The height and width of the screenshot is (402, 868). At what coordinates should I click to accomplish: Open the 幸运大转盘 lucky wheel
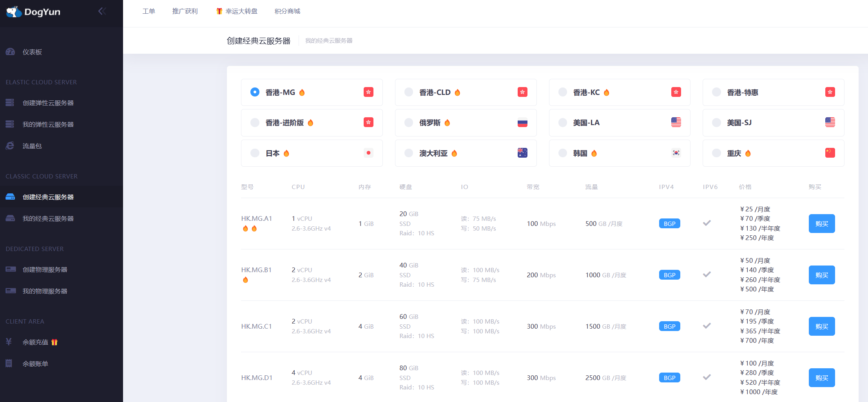240,11
